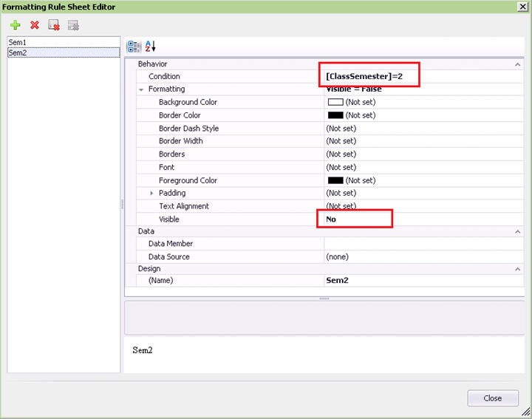The height and width of the screenshot is (419, 532).
Task: Click the grayed-out purge rules toolbar icon
Action: click(x=72, y=24)
